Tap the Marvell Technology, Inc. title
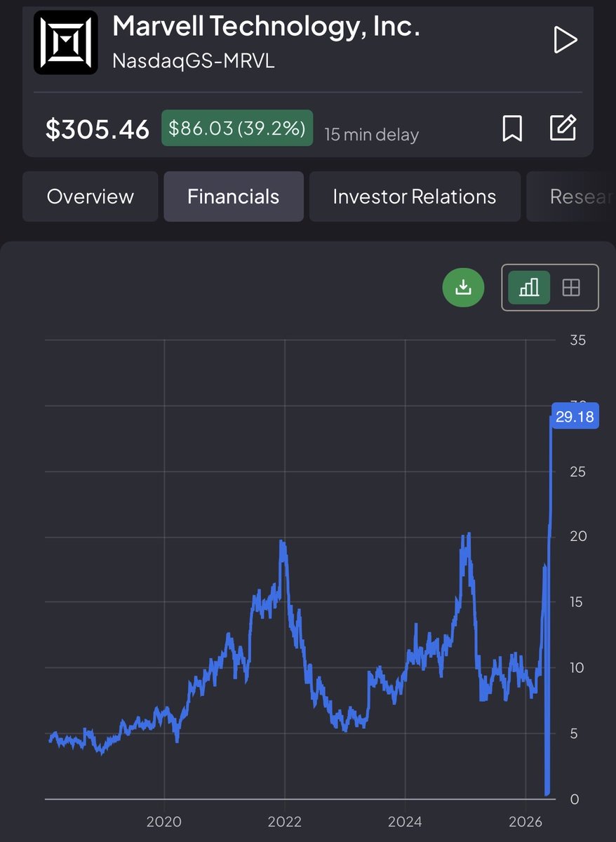 tap(266, 27)
